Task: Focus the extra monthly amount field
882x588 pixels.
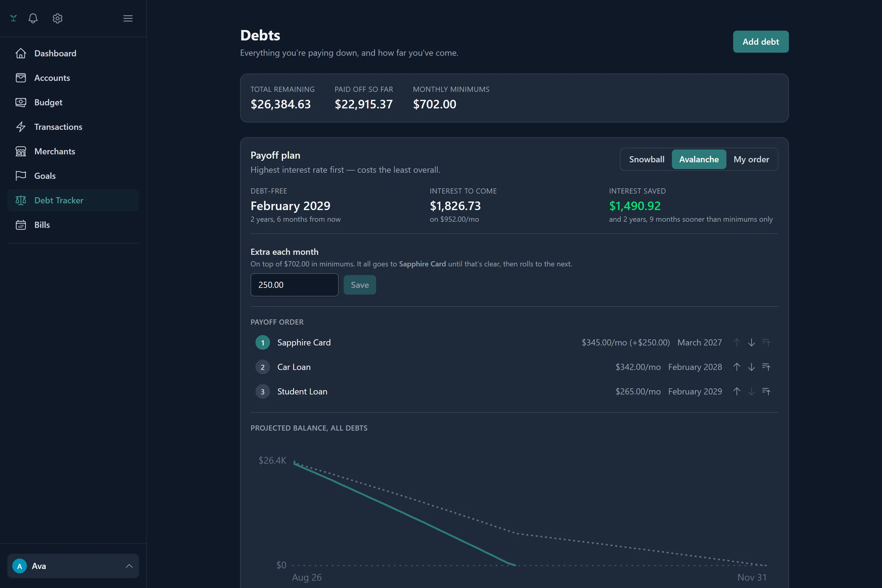Action: 294,285
